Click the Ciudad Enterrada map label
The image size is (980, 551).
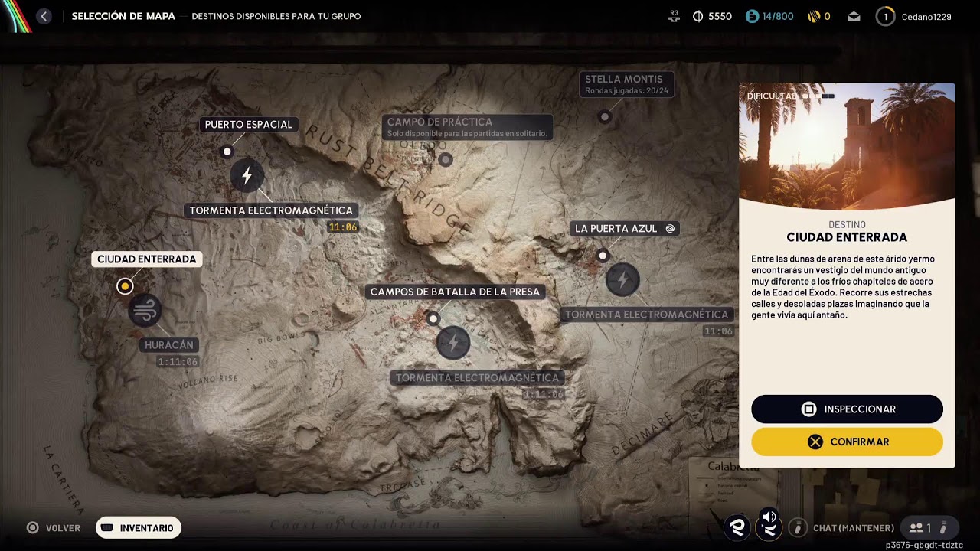147,259
